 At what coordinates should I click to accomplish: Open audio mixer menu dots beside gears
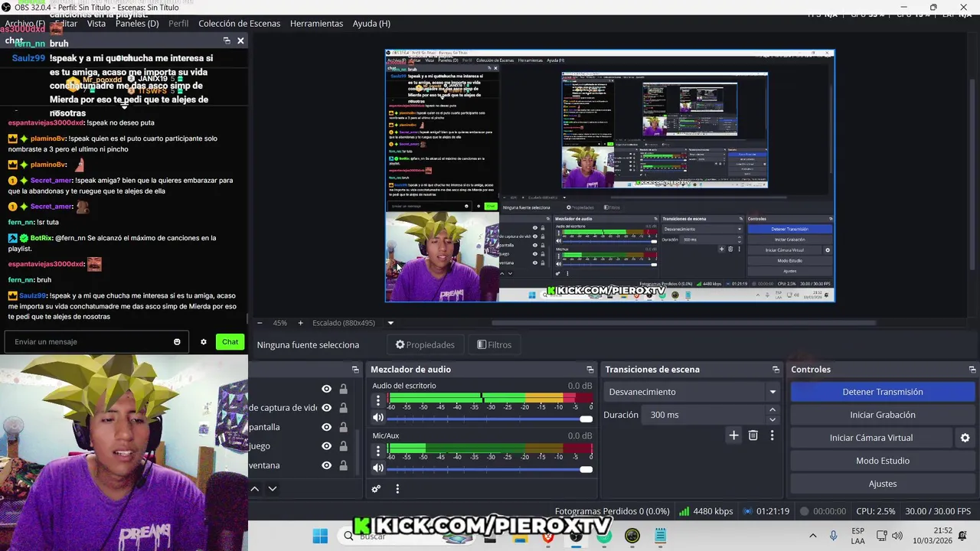[x=397, y=489]
